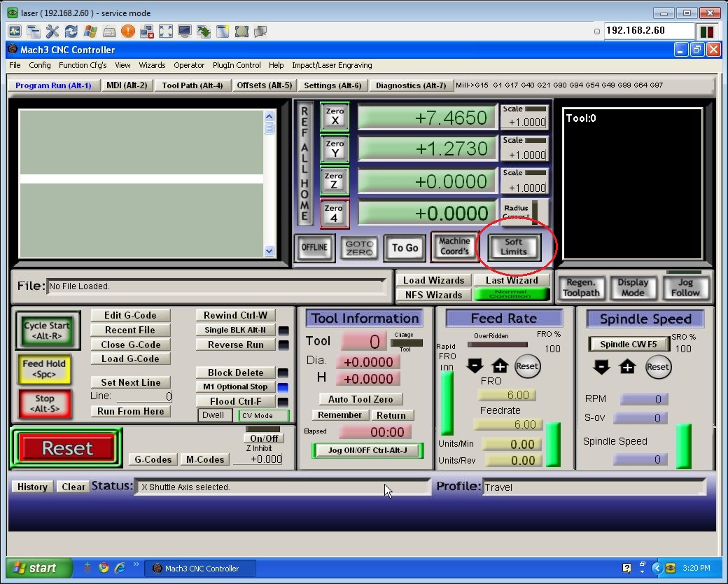Screen dimensions: 728x584
Task: Click the Tool number field
Action: coord(363,342)
